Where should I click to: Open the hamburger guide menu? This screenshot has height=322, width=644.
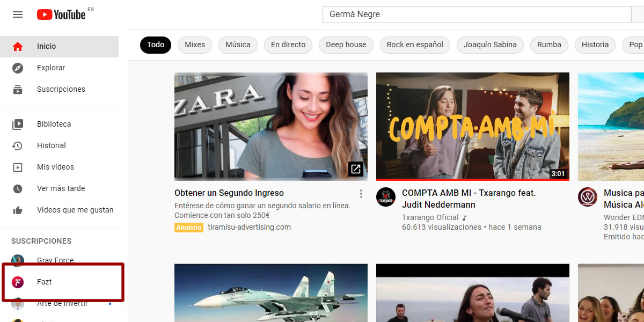click(x=18, y=14)
